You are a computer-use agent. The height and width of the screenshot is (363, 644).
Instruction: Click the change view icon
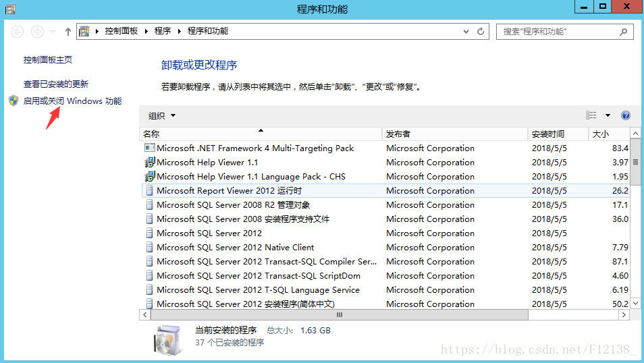point(591,115)
